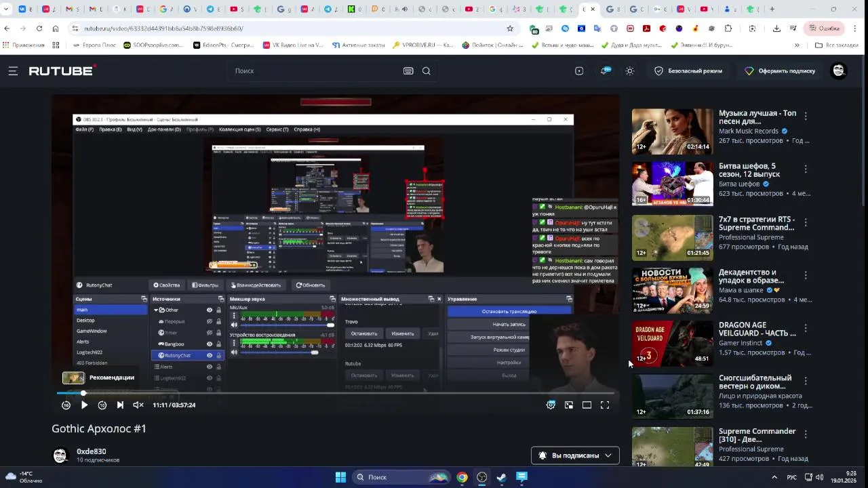Open the Windows Start menu
The height and width of the screenshot is (488, 868).
(x=340, y=477)
